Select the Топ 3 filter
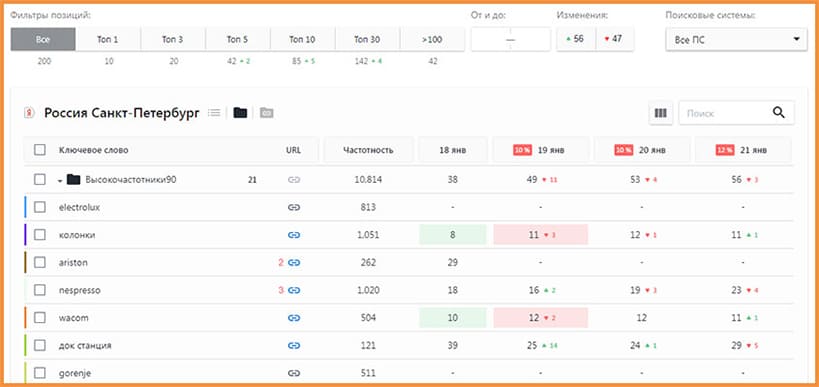 click(172, 39)
